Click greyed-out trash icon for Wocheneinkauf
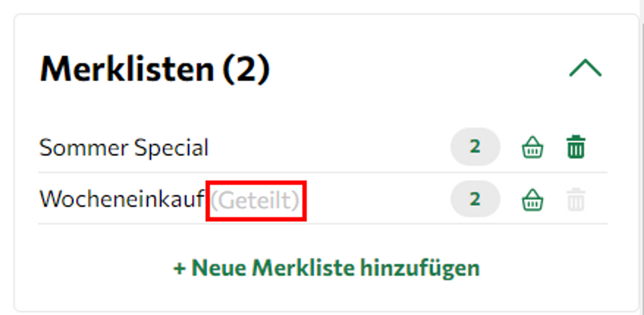The height and width of the screenshot is (315, 644). (x=576, y=199)
